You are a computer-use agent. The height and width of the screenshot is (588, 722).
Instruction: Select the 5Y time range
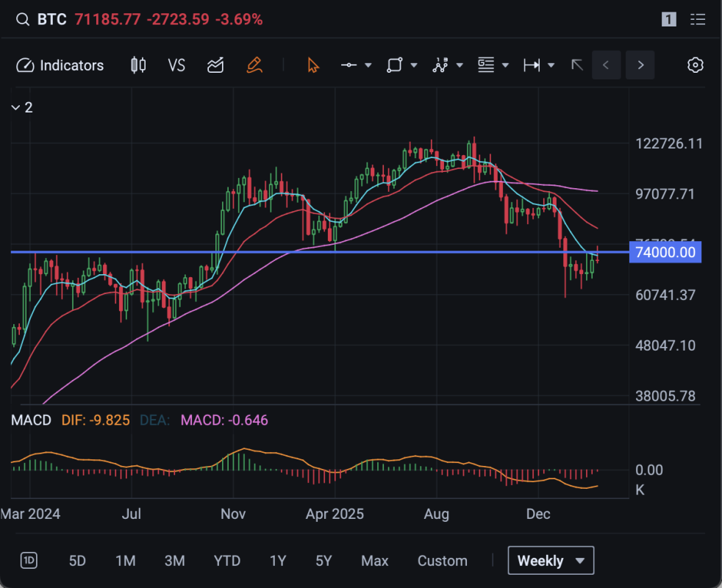click(324, 561)
